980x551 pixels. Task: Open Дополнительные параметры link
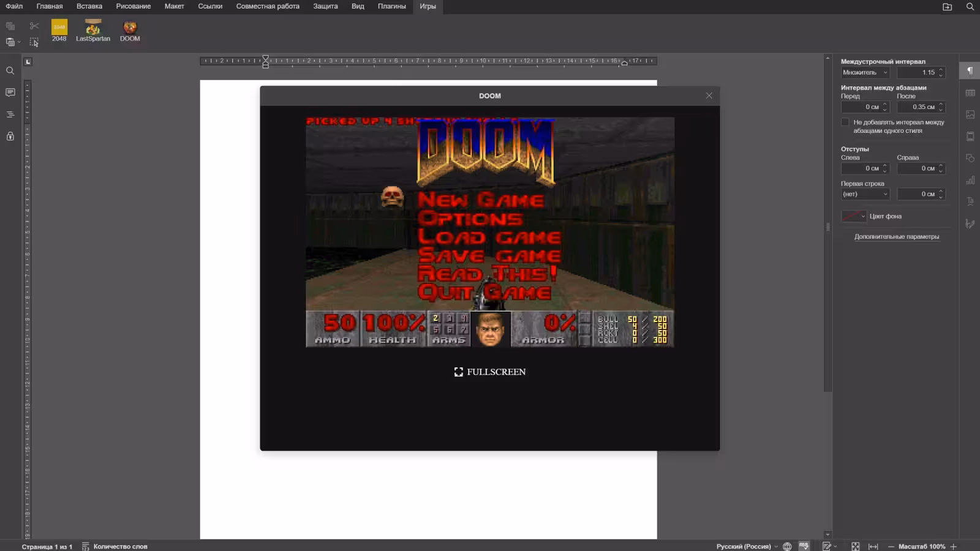897,237
